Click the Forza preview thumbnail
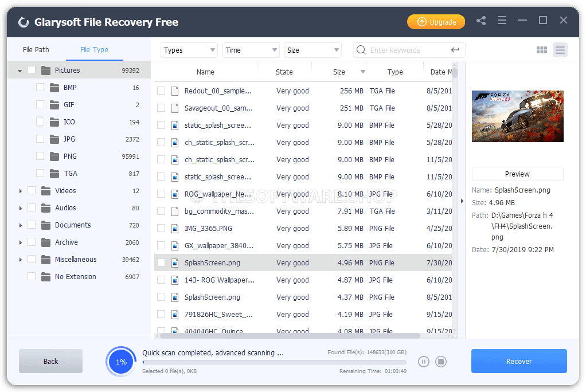The image size is (586, 392). tap(517, 116)
